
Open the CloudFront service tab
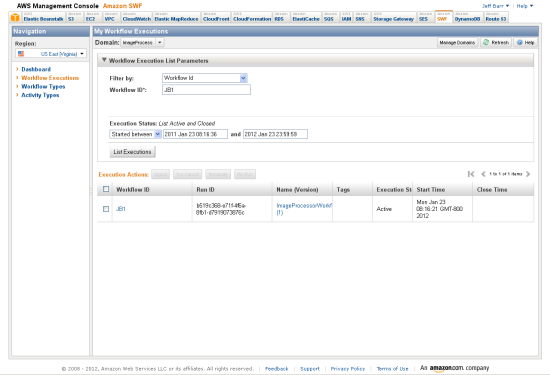pyautogui.click(x=216, y=17)
